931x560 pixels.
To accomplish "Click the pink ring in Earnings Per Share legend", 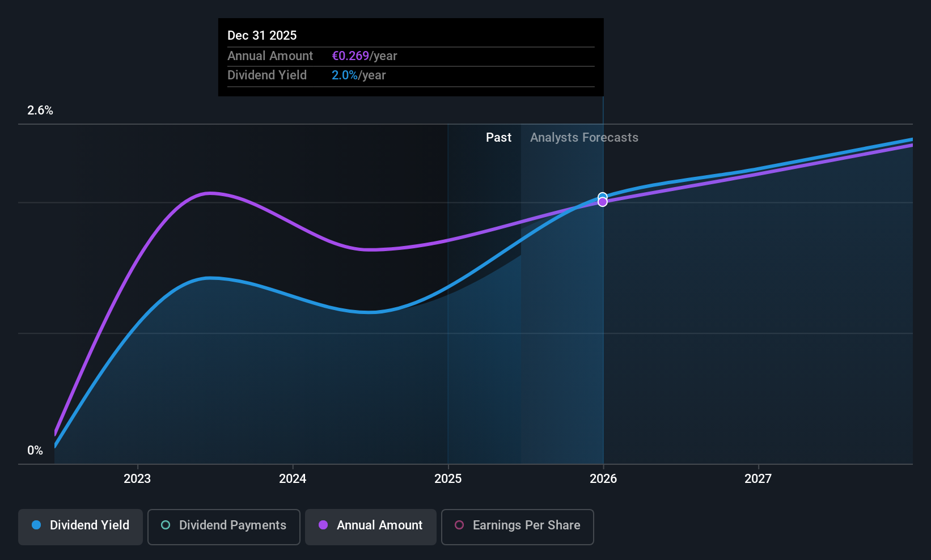I will (459, 525).
